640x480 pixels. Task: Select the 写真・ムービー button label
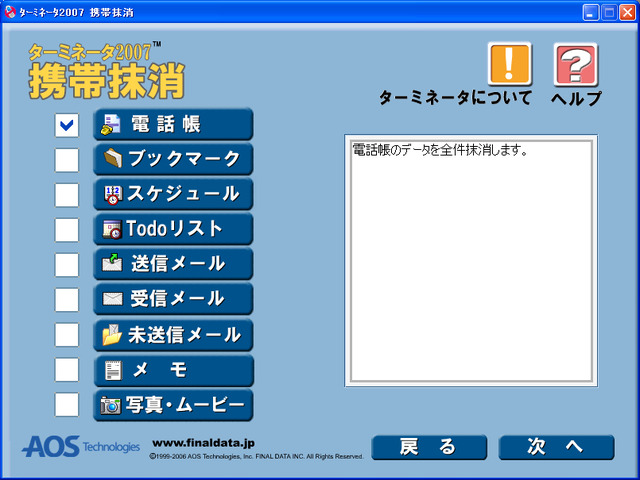[185, 404]
